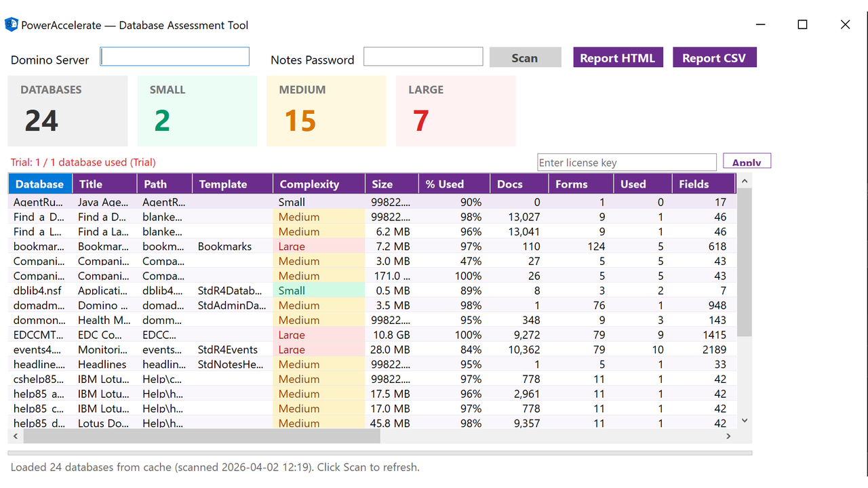Select the MEDIUM summary card

pyautogui.click(x=326, y=110)
